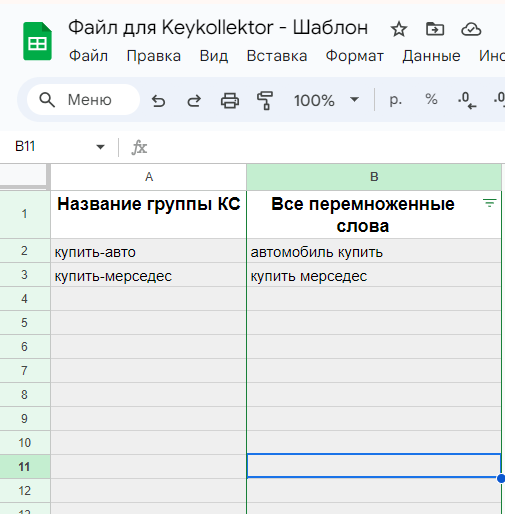
Task: Select cell 'купить-мерседес'
Action: pyautogui.click(x=149, y=275)
